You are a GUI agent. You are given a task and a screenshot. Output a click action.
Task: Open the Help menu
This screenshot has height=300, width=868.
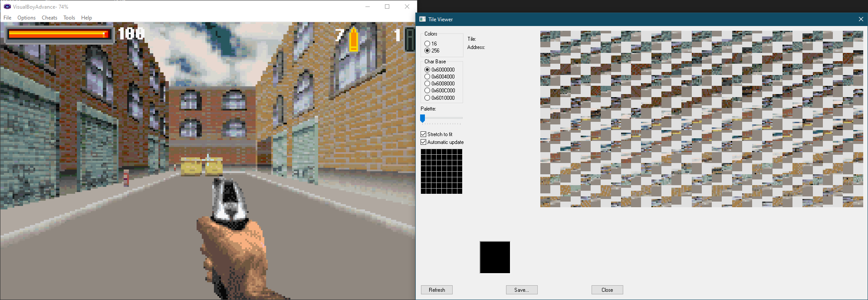click(86, 18)
